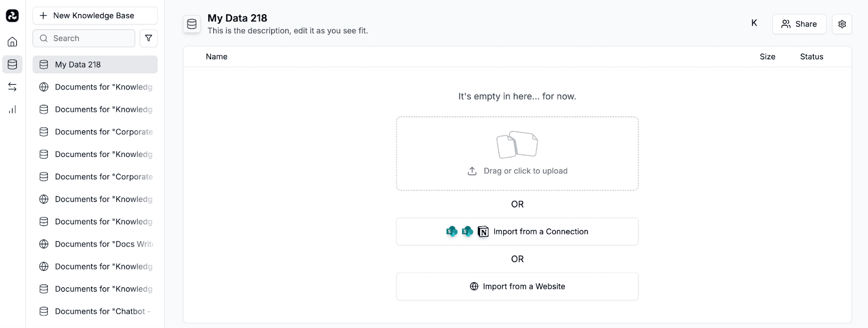Open Documents for "Docs Writ" item
Screen dimensions: 868x328
click(x=95, y=244)
